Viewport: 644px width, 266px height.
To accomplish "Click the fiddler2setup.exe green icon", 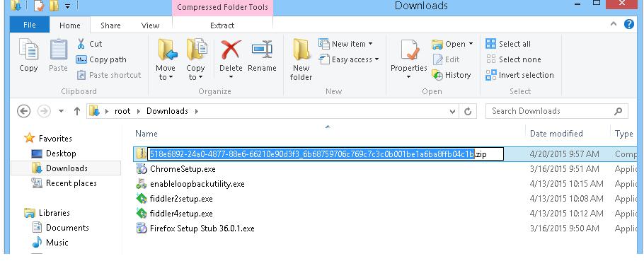I will click(x=142, y=199).
